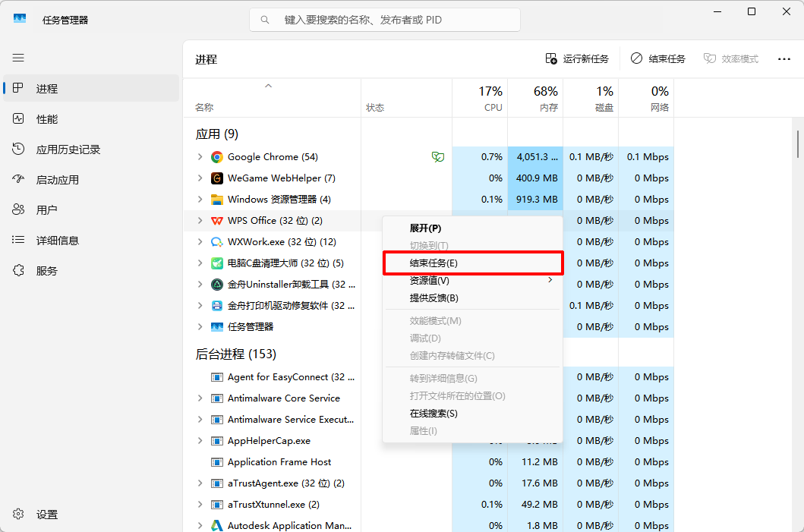Click the process list vertical scrollbar
The image size is (804, 532).
pos(797,144)
